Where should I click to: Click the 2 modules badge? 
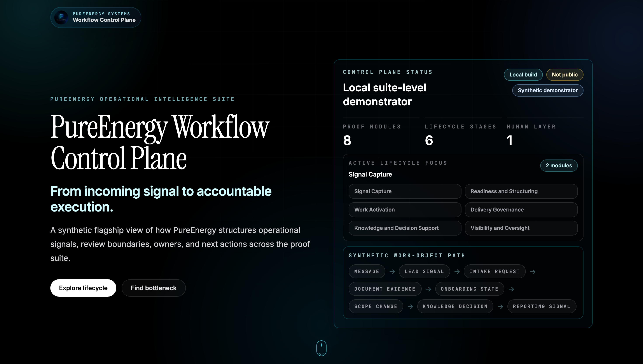coord(559,165)
